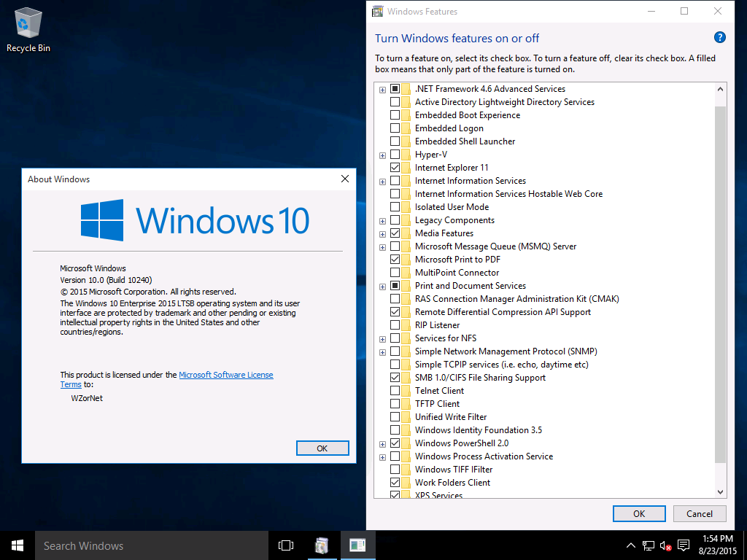Enable Unified Write Filter checkbox
The height and width of the screenshot is (560, 747).
pyautogui.click(x=395, y=416)
